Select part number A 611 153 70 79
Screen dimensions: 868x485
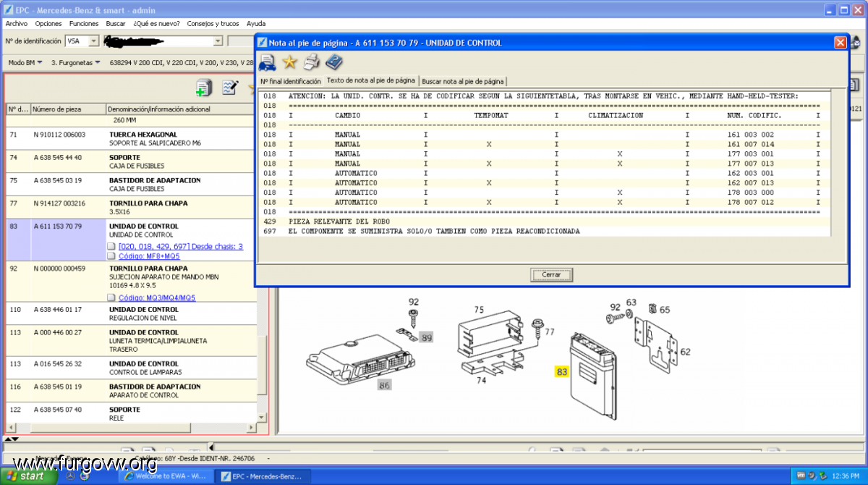coord(58,227)
